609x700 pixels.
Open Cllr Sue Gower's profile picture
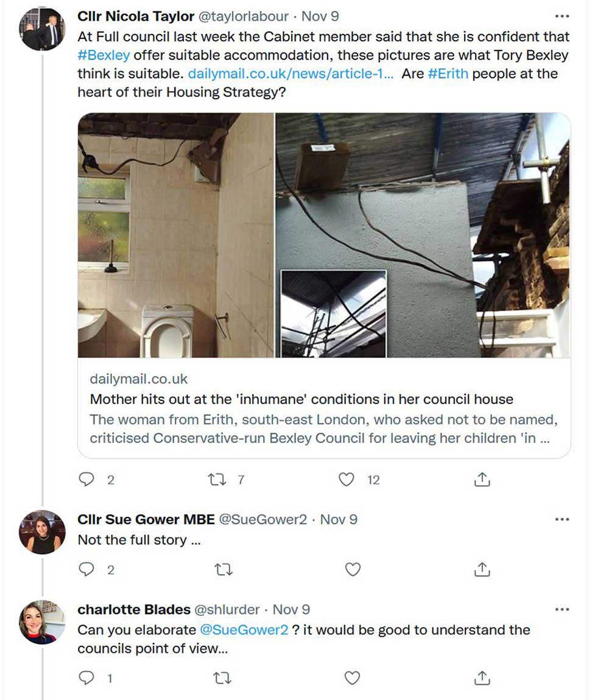pos(42,531)
